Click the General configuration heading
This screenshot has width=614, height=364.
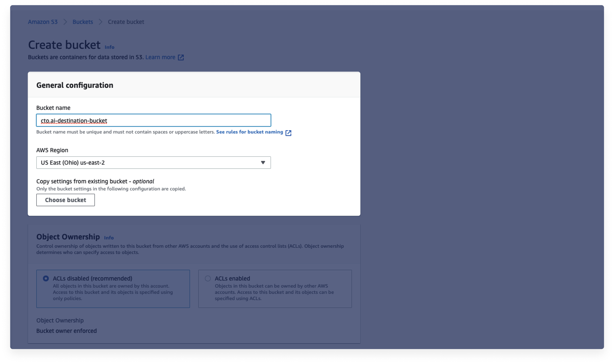(75, 85)
